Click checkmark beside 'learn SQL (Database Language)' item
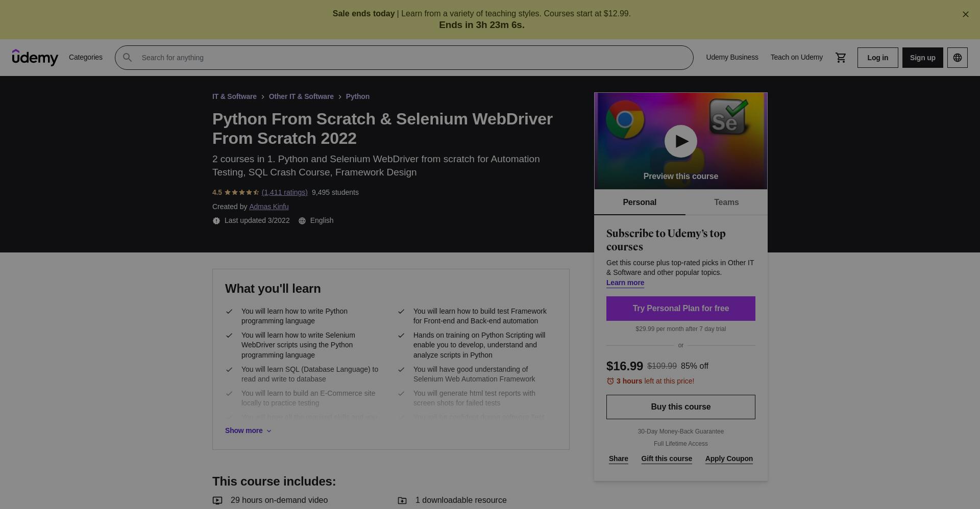This screenshot has width=980, height=509. (x=229, y=370)
